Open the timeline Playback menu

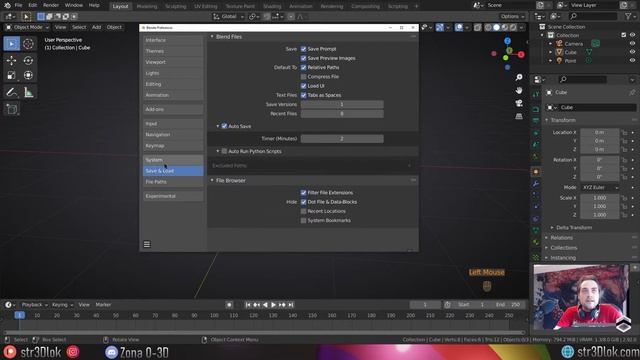34,305
